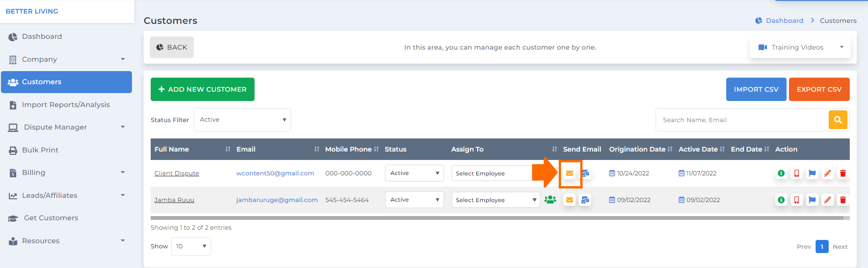Open the Training Videos dropdown

(x=800, y=47)
